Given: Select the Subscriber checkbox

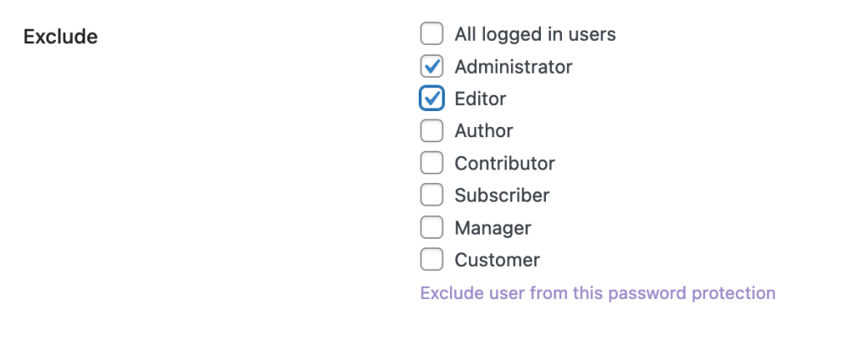Looking at the screenshot, I should [x=431, y=196].
